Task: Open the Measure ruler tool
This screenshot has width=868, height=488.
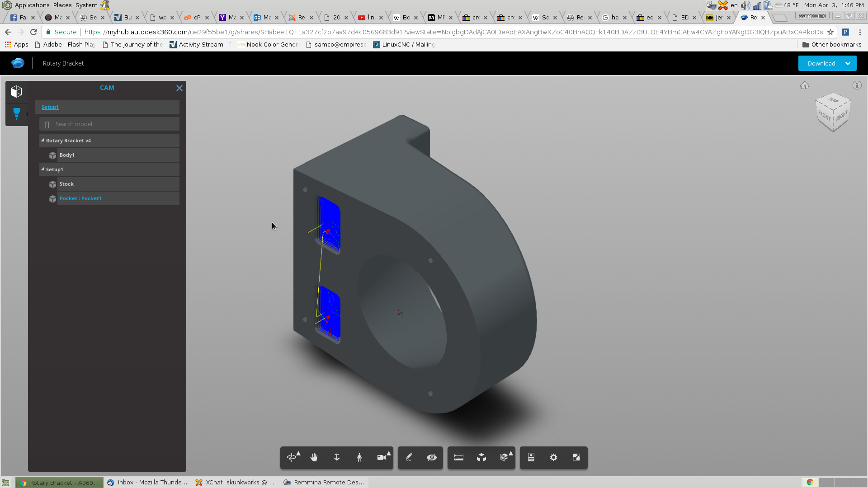Action: (459, 457)
